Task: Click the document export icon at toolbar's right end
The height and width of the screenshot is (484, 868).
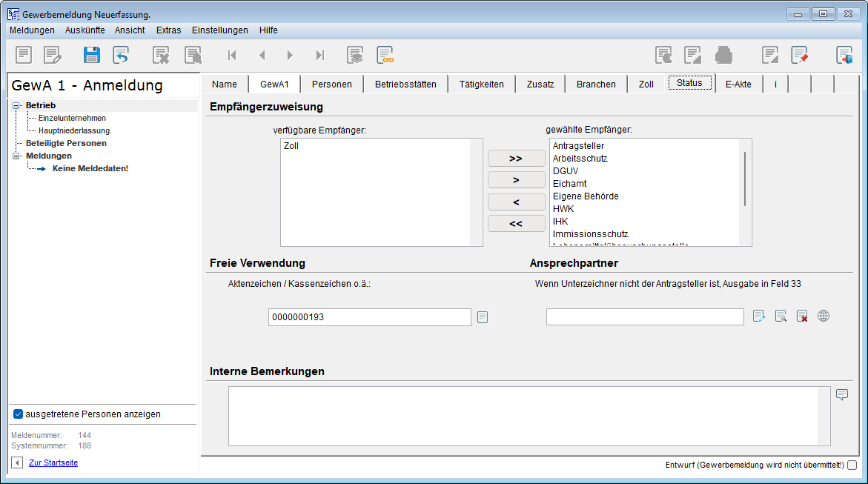Action: click(x=844, y=55)
